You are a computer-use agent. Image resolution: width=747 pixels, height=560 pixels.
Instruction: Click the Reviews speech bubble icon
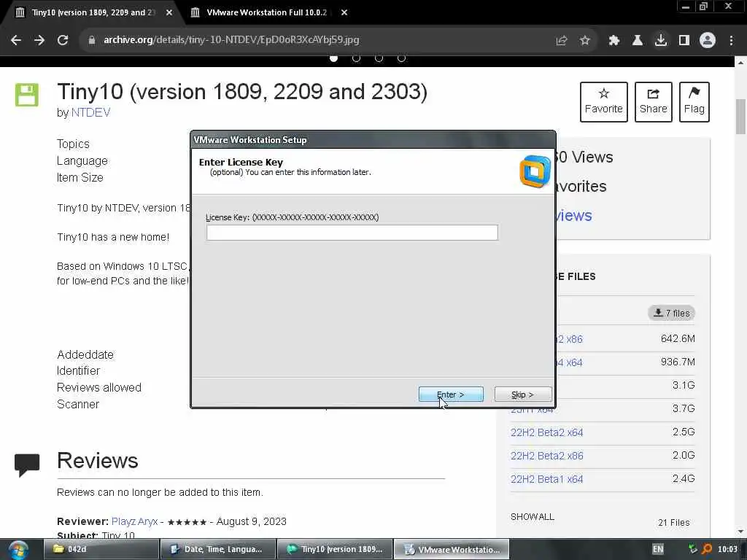(x=27, y=464)
